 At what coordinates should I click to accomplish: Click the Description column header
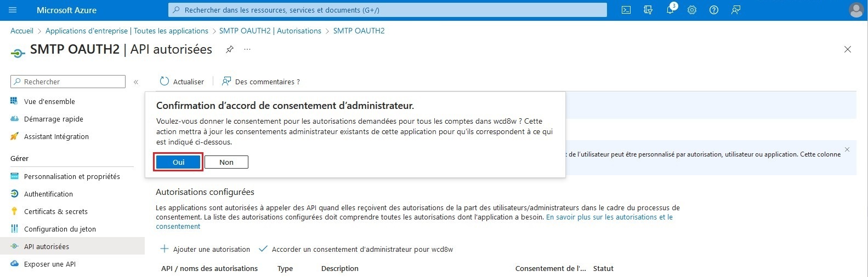pos(340,268)
